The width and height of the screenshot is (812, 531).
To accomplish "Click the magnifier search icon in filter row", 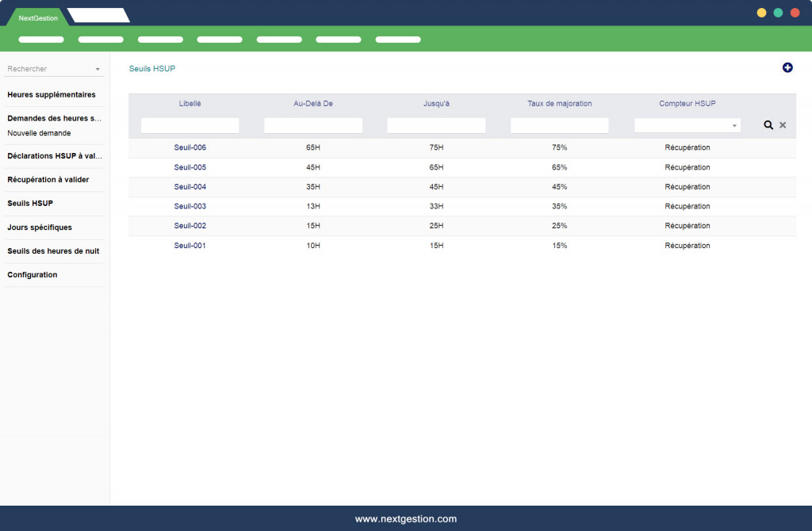I will tap(768, 125).
